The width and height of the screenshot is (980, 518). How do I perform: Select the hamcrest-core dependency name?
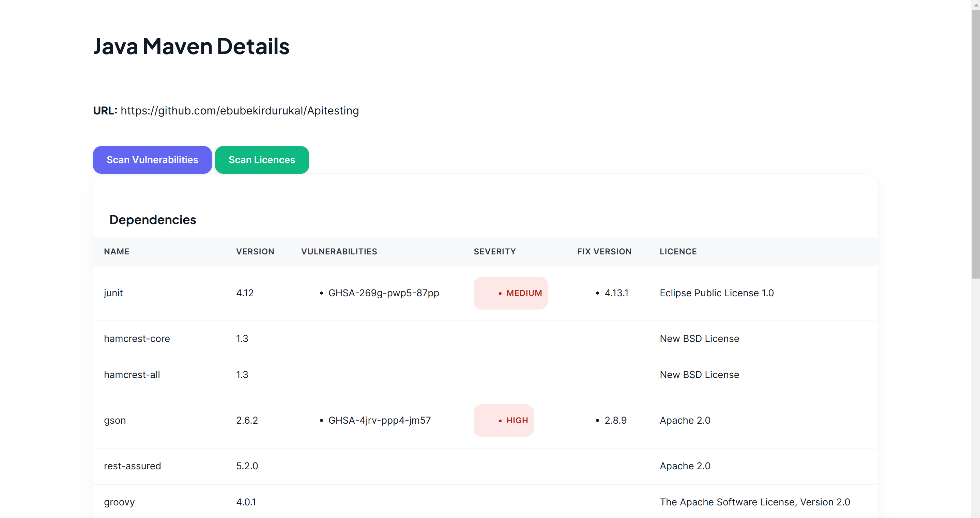point(137,339)
